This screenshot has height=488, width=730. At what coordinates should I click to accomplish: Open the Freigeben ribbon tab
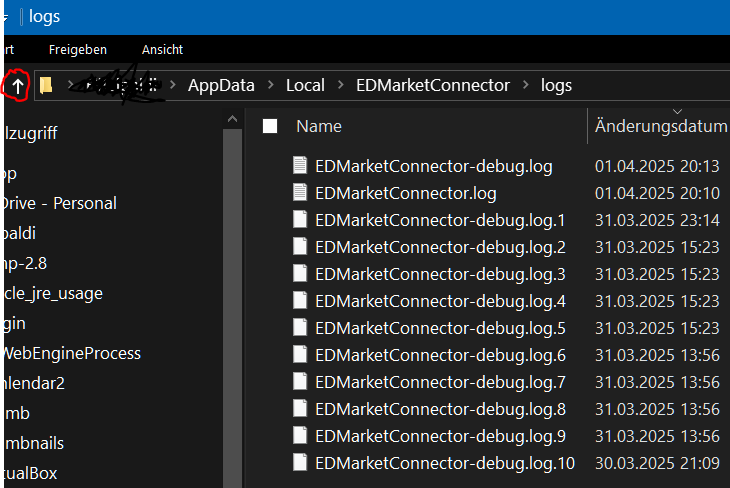point(78,49)
